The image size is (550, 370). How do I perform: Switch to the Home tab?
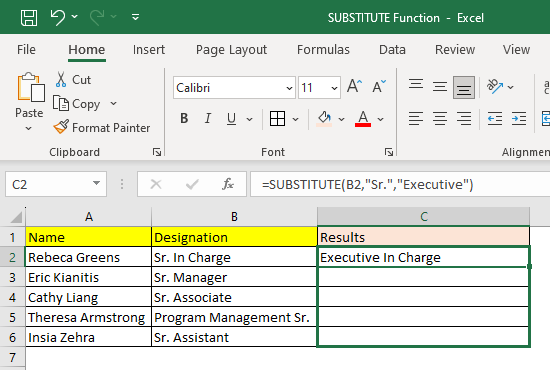(x=87, y=50)
